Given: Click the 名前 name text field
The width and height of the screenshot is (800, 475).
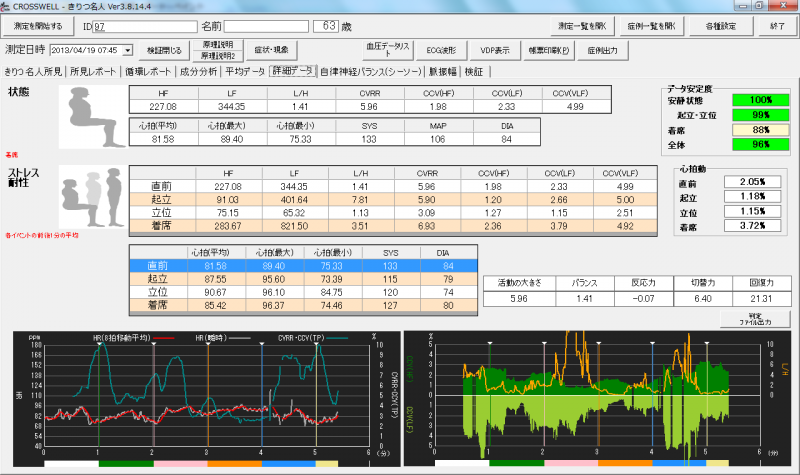Looking at the screenshot, I should pyautogui.click(x=266, y=25).
